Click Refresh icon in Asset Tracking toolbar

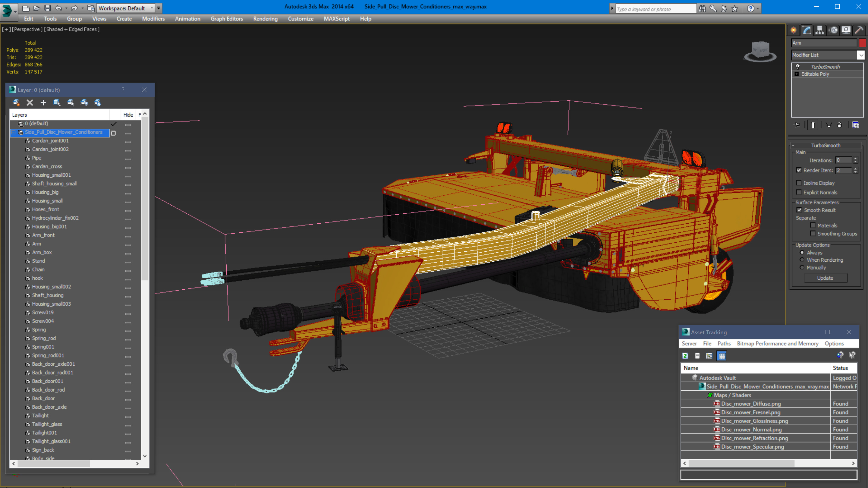point(685,356)
